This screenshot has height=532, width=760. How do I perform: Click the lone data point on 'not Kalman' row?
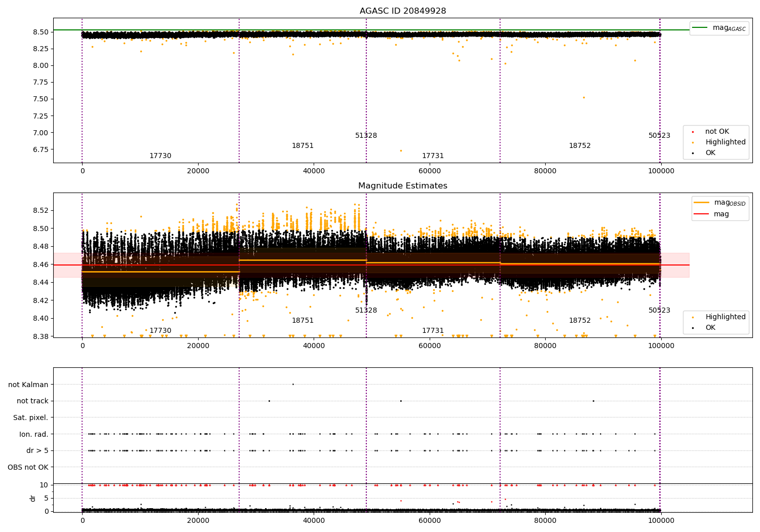(x=293, y=384)
